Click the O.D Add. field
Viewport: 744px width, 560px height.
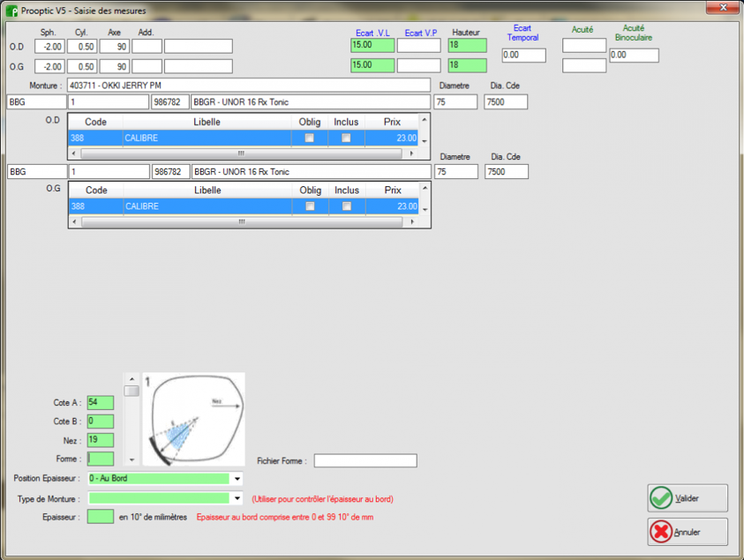click(x=147, y=47)
